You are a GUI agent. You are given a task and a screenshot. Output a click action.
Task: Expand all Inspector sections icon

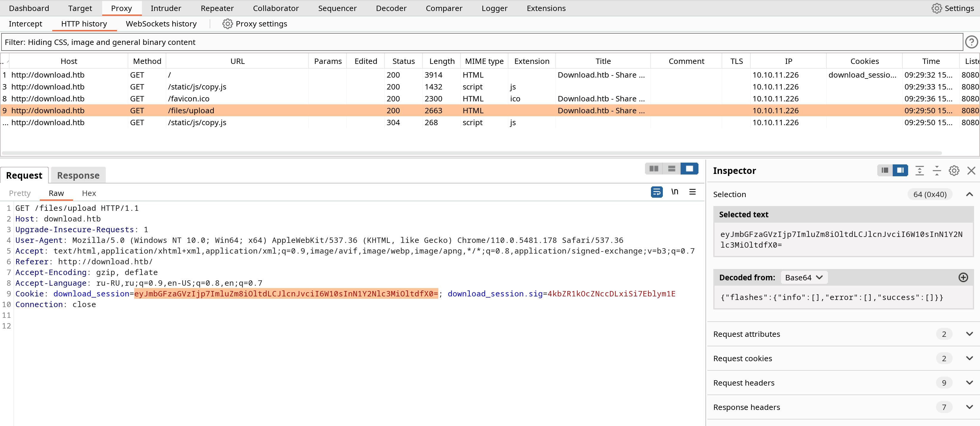click(x=919, y=171)
